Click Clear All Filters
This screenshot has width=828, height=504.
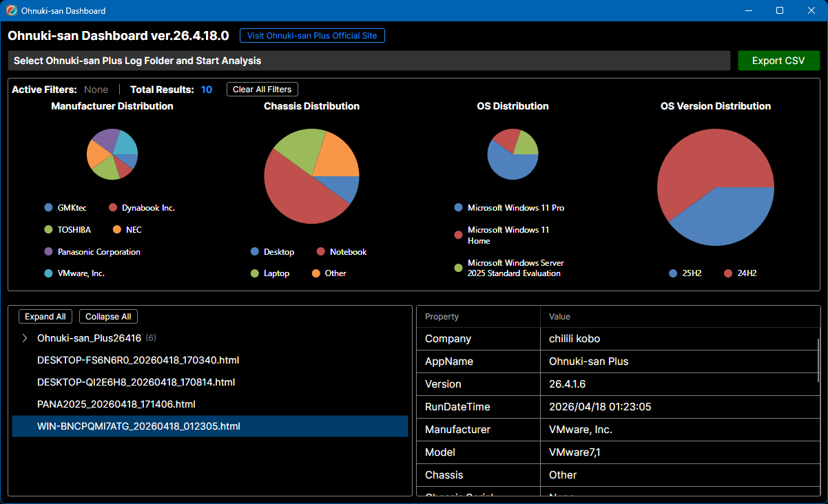(x=262, y=89)
